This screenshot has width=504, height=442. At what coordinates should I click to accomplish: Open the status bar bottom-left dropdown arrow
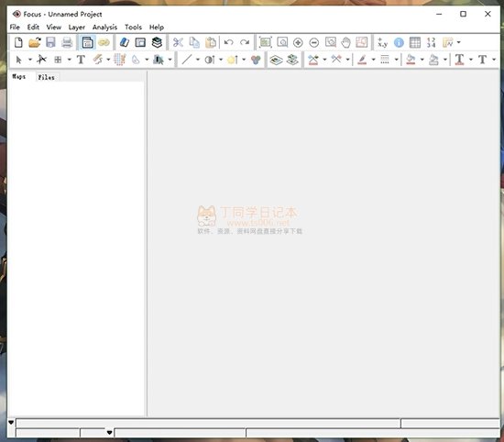pyautogui.click(x=11, y=422)
